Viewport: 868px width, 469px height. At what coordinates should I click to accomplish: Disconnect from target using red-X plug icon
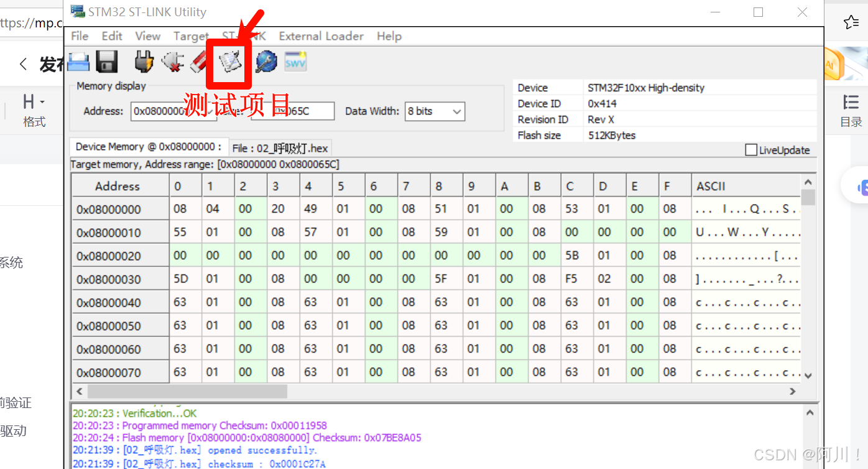173,62
